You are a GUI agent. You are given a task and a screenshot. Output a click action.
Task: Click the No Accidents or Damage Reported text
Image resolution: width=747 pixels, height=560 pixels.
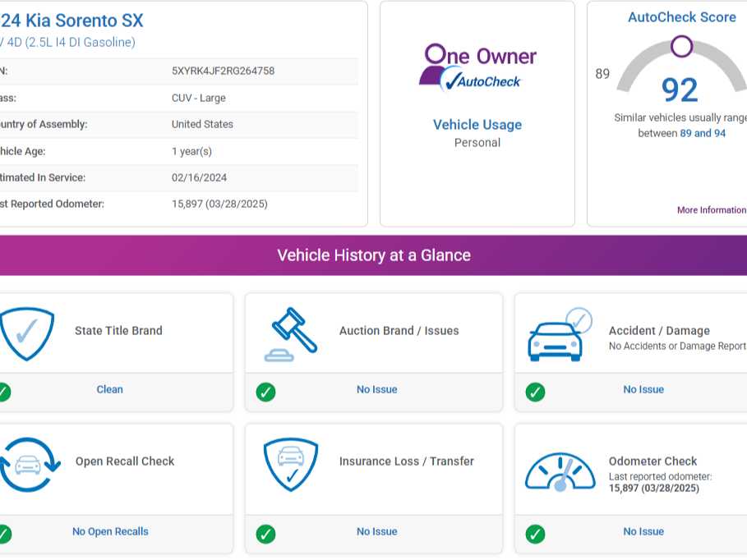click(678, 347)
